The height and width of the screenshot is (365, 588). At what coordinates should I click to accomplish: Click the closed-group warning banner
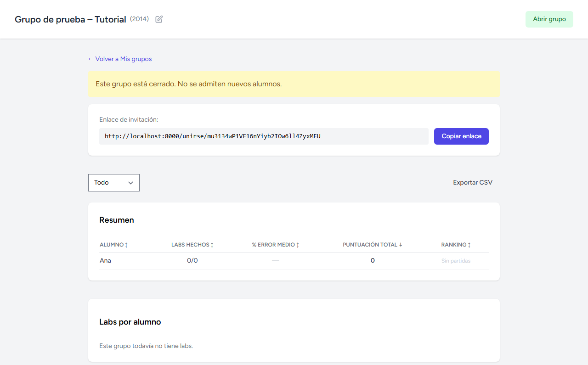tap(294, 84)
